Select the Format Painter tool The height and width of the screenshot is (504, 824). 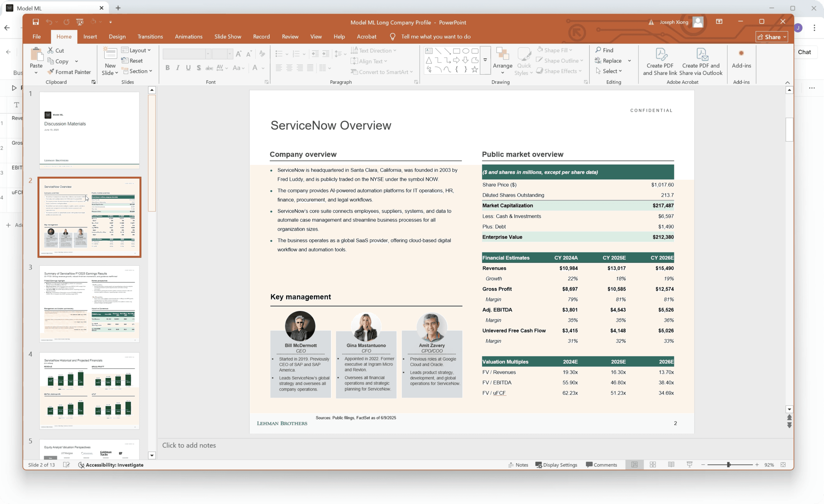69,72
